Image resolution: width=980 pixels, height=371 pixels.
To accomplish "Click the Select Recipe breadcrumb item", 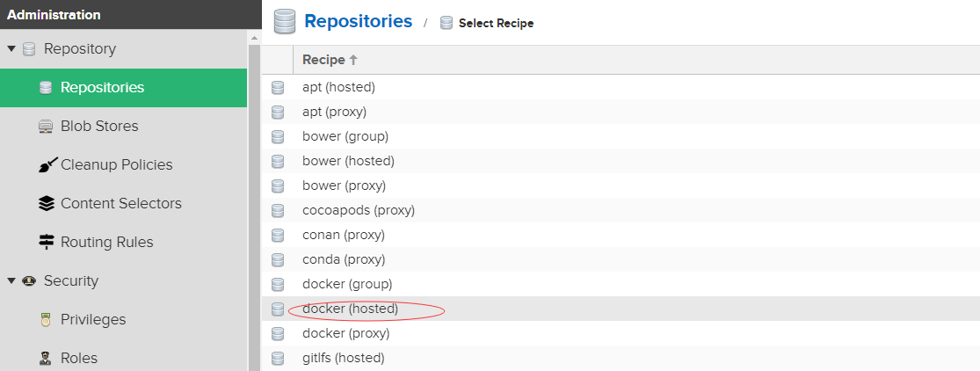I will coord(496,24).
